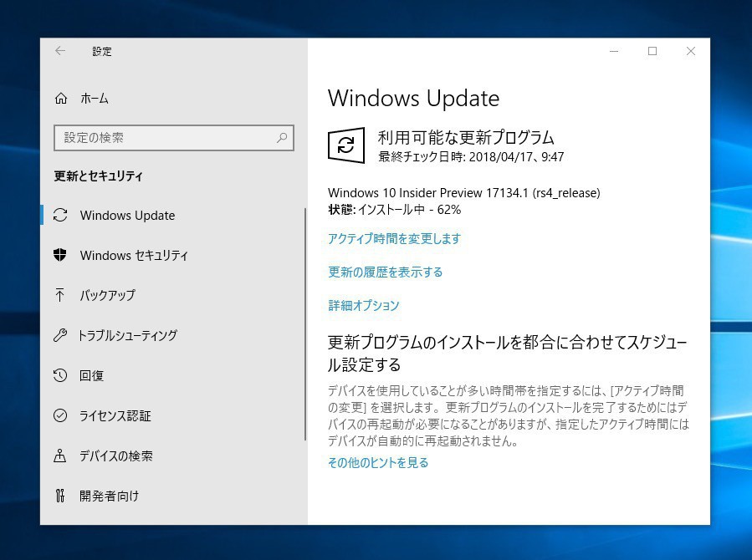The image size is (752, 560).
Task: Open the Windows セキュリティ page from sidebar
Action: pos(134,255)
